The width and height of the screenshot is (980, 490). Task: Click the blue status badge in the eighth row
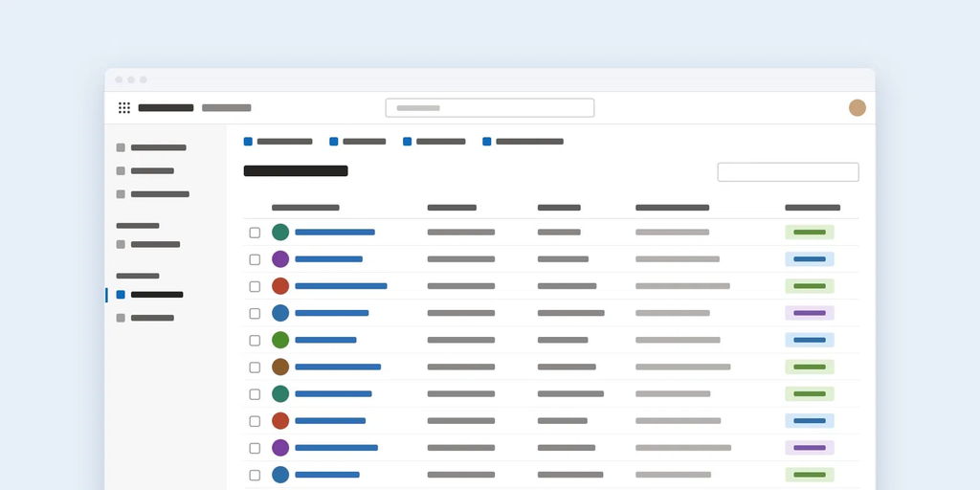point(810,421)
